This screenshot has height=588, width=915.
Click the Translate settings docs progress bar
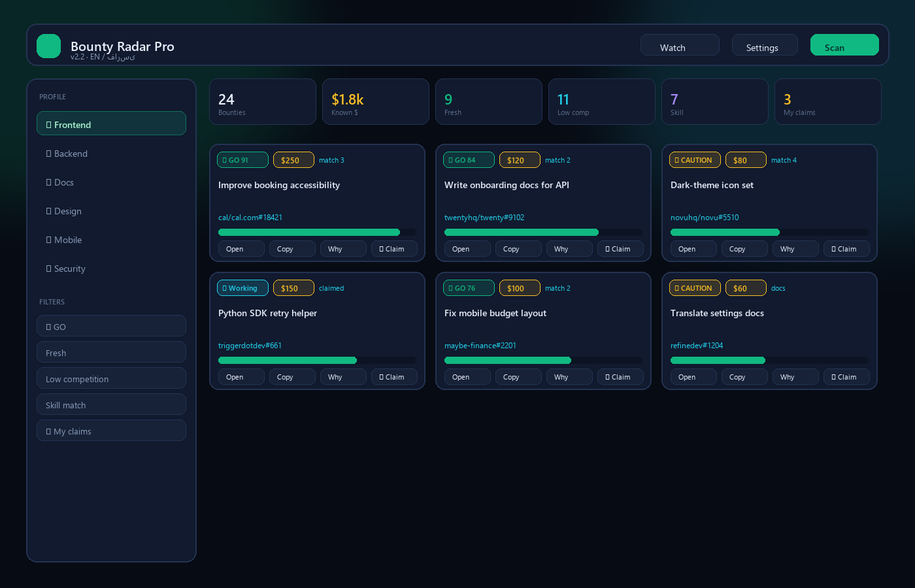769,360
